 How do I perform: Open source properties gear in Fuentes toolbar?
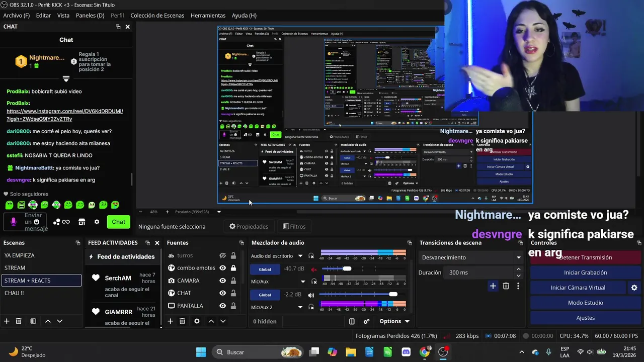pyautogui.click(x=197, y=321)
